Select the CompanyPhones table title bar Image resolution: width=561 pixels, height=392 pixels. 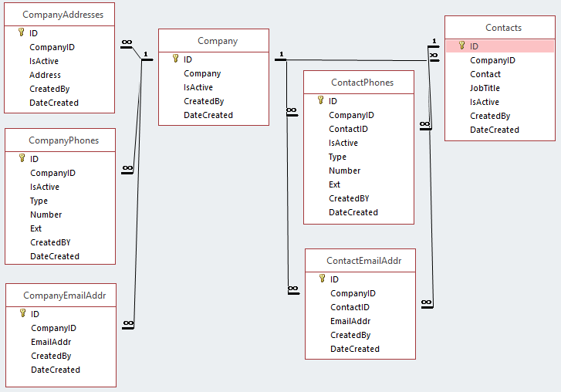click(60, 140)
